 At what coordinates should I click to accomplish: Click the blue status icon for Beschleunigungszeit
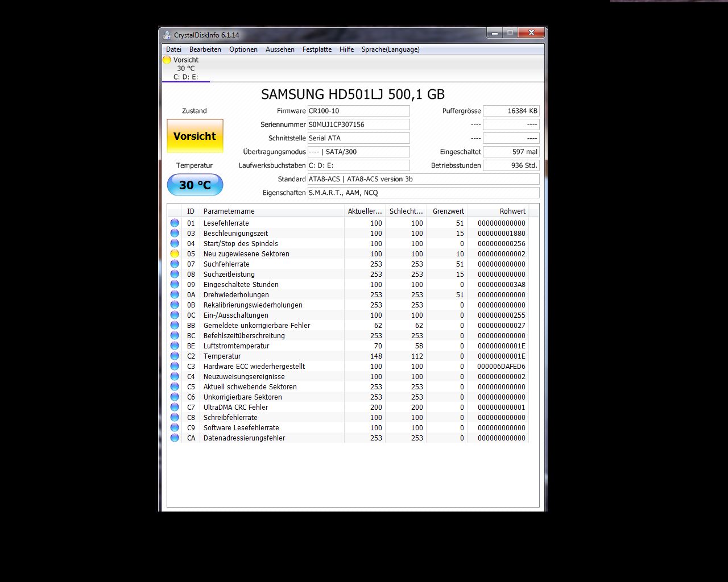[175, 233]
